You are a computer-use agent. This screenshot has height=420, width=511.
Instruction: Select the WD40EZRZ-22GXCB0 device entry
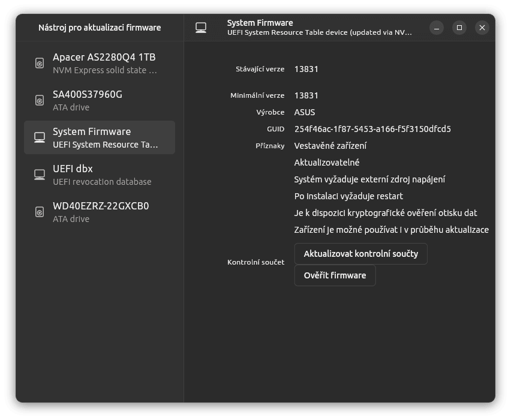99,212
